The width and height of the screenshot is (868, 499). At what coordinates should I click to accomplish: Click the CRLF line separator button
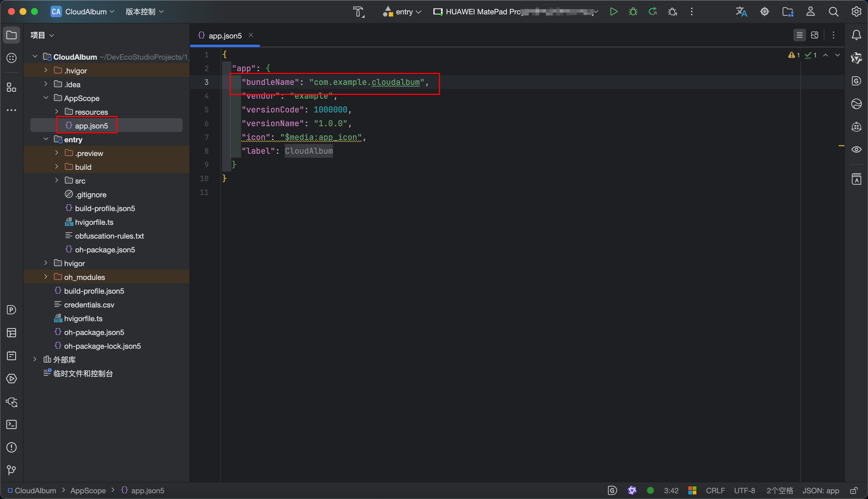pos(715,490)
